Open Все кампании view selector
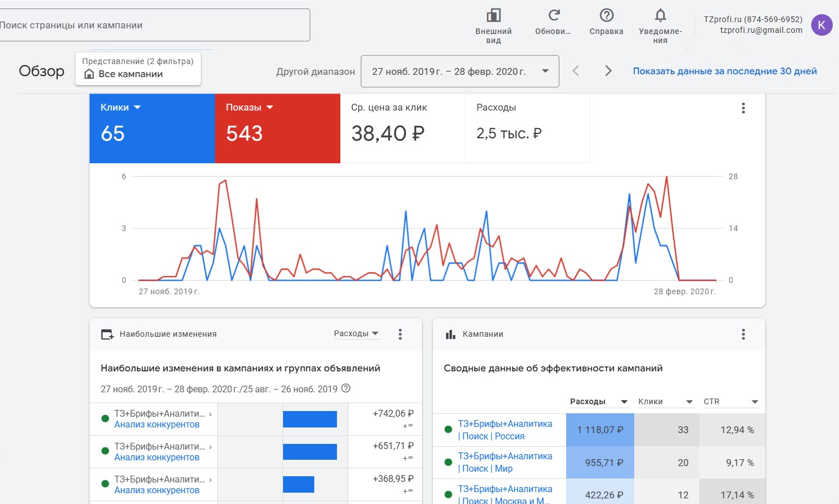Screen dimensions: 839x504 pyautogui.click(x=138, y=69)
